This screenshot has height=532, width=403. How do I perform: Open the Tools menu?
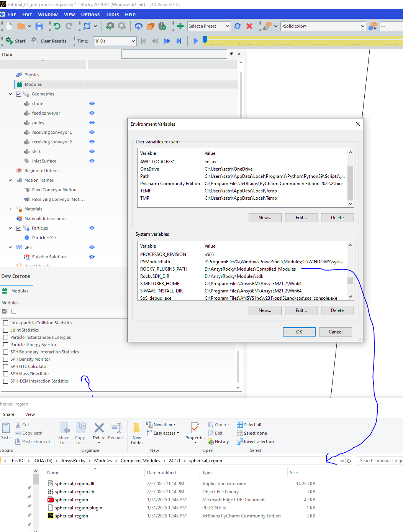click(112, 15)
